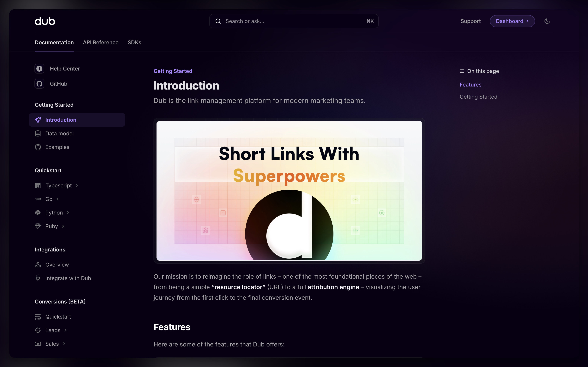The image size is (588, 367).
Task: Click the Introduction rocket icon
Action: point(38,120)
